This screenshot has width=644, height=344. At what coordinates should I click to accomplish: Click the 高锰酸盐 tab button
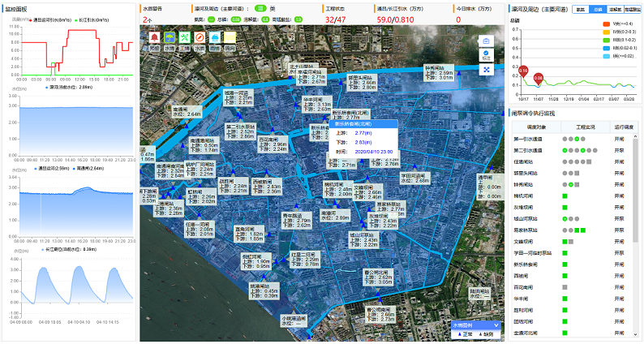[633, 10]
